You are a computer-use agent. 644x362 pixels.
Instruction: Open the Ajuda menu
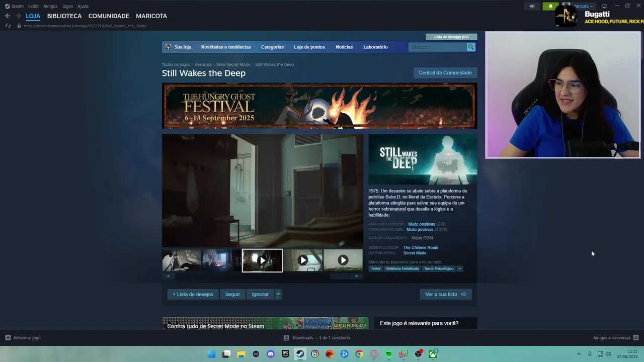click(83, 6)
